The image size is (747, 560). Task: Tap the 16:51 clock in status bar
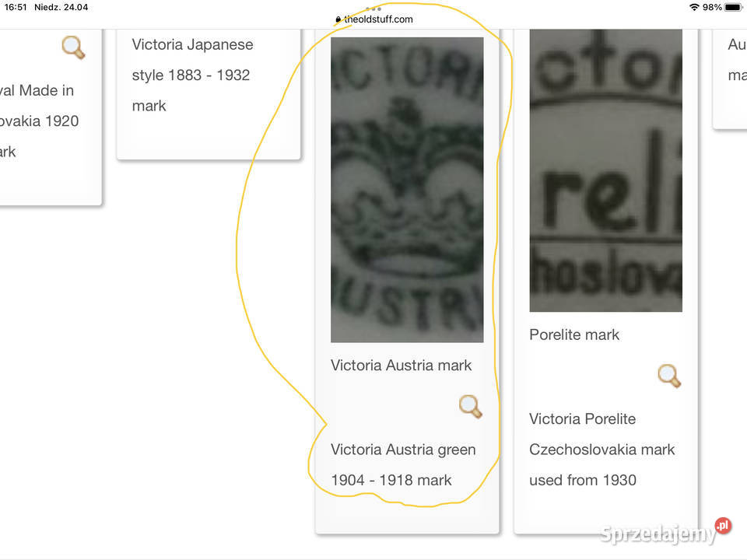point(16,7)
